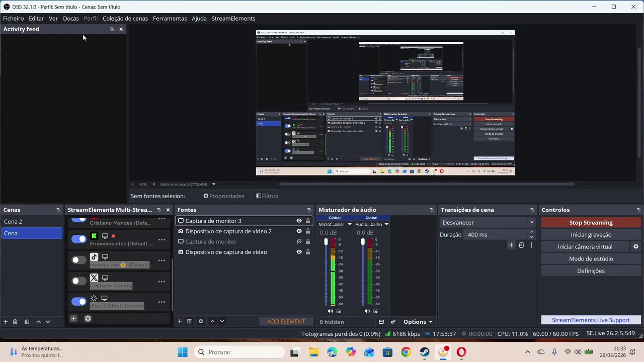The height and width of the screenshot is (362, 644).
Task: Open scene filters icon in Cenas toolbar
Action: click(x=27, y=322)
